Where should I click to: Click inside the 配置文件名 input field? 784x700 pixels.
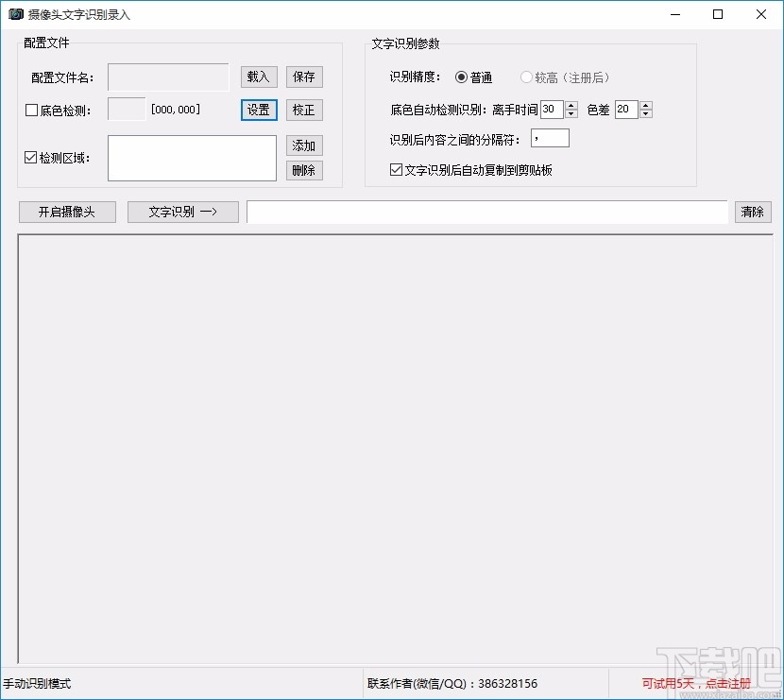point(167,77)
